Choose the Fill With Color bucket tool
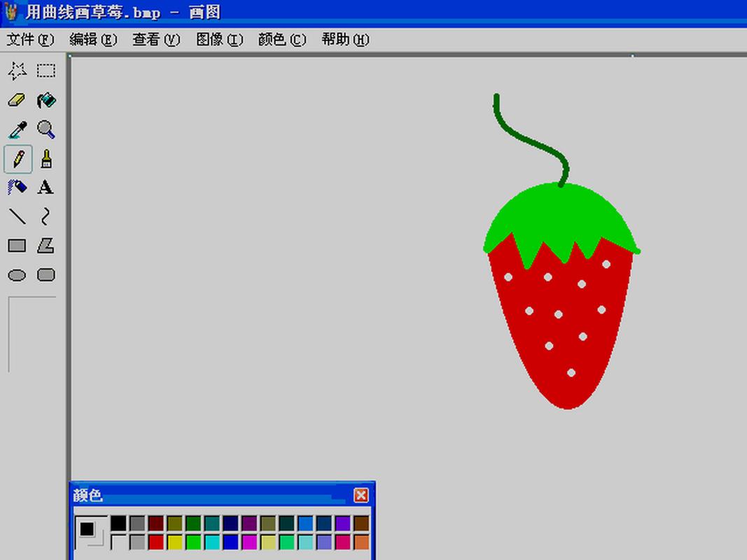This screenshot has width=747, height=560. pos(45,100)
